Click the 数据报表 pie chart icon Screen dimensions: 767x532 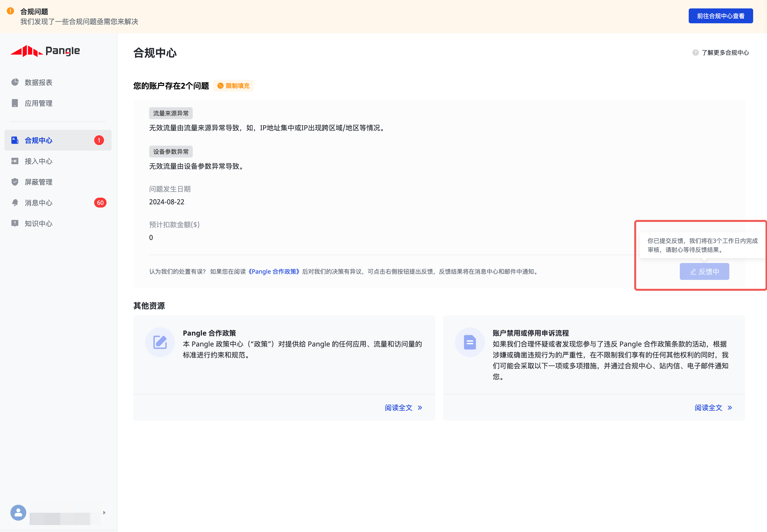[15, 82]
